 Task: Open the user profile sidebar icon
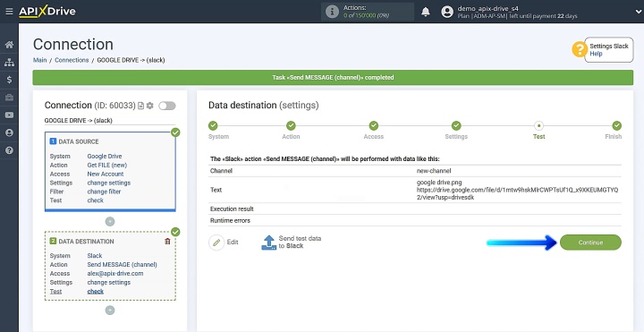point(9,132)
